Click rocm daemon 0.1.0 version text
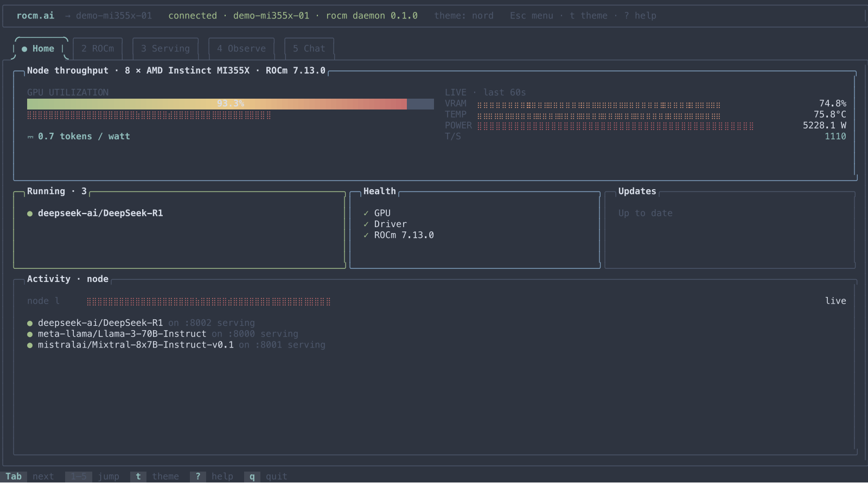Screen dimensions: 868x483 [x=372, y=16]
